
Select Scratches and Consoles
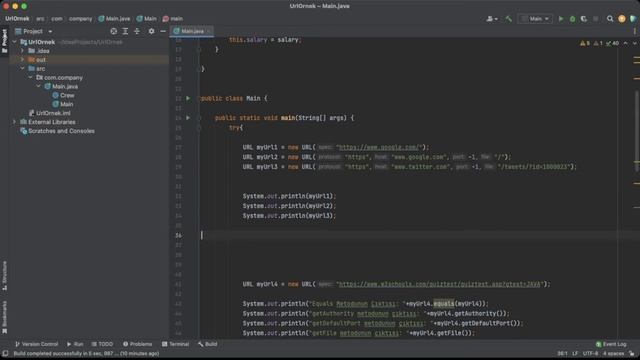(57, 131)
